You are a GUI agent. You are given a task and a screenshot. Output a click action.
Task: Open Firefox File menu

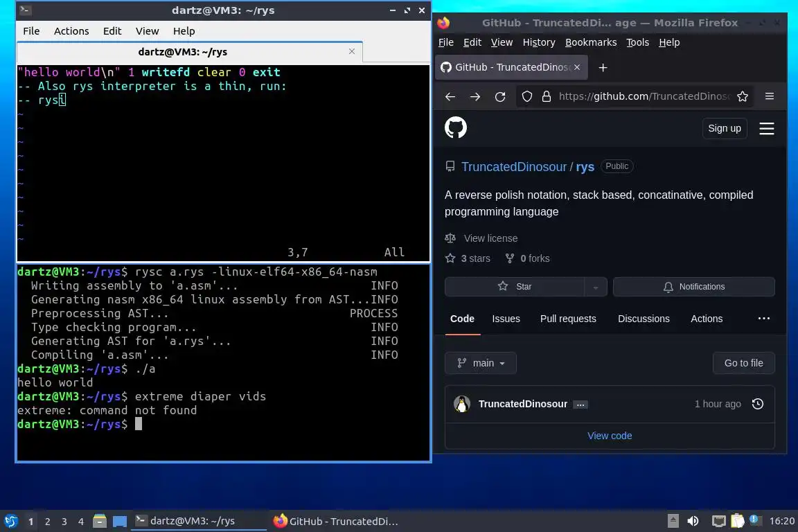(x=446, y=42)
